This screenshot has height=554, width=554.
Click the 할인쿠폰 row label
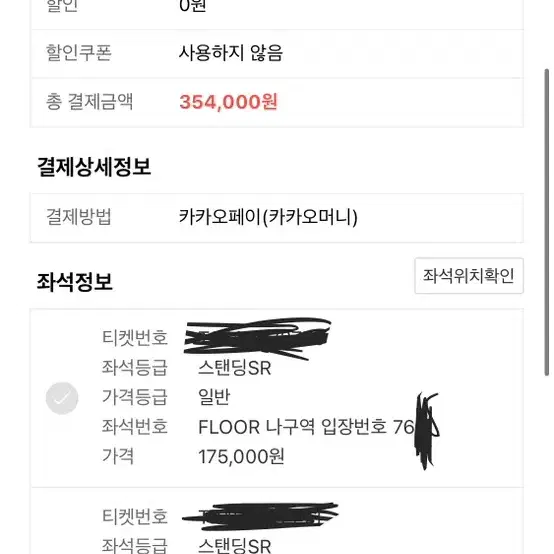point(79,53)
